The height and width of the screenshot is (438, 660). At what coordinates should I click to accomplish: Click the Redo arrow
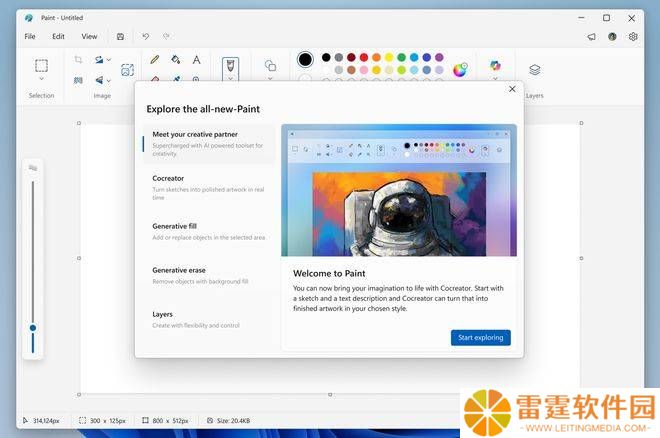click(166, 37)
